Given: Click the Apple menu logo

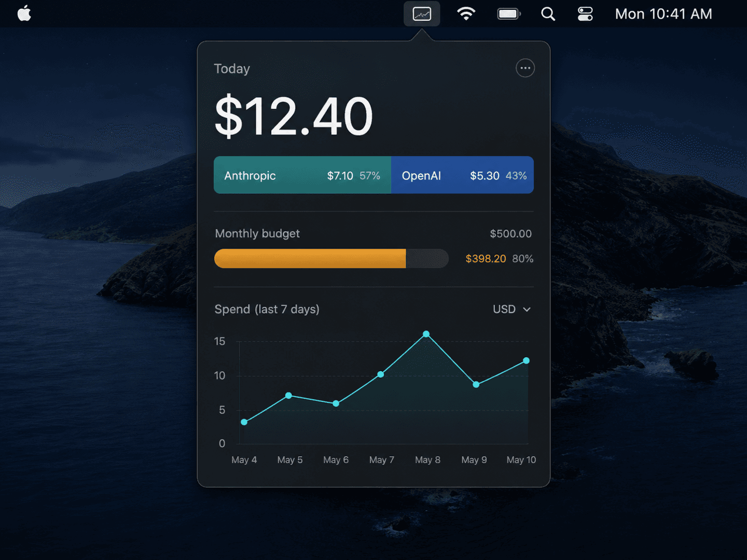Looking at the screenshot, I should 24,13.
